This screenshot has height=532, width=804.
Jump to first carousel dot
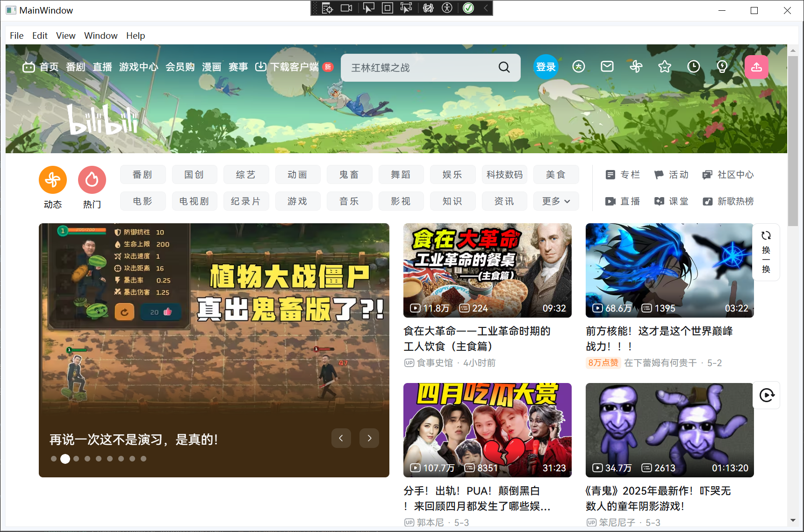[x=54, y=459]
